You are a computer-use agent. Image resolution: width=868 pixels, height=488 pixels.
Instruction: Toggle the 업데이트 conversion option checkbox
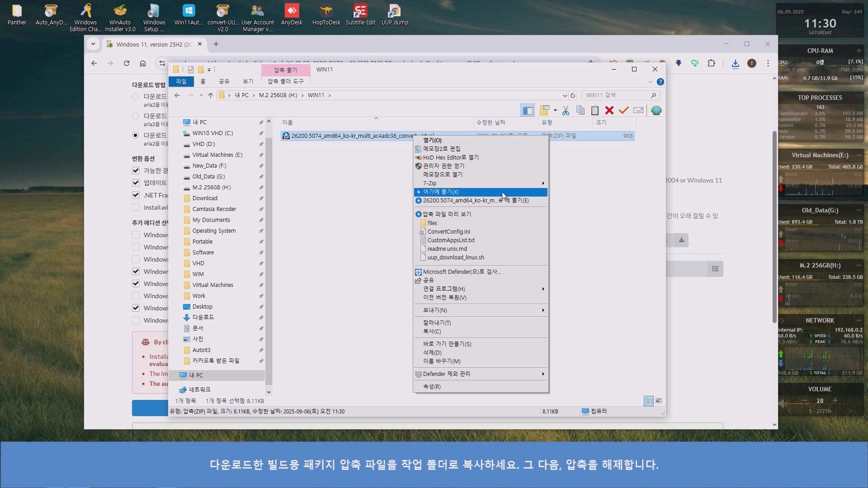point(136,183)
